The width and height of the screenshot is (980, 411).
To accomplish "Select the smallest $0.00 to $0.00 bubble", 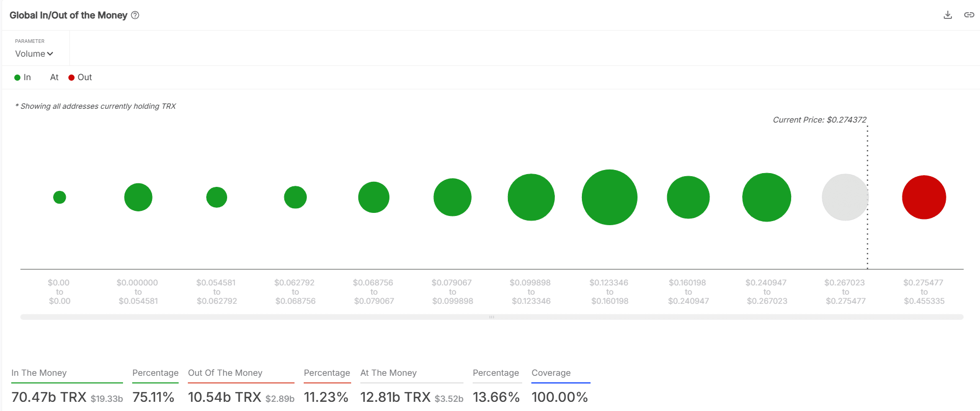I will [60, 197].
